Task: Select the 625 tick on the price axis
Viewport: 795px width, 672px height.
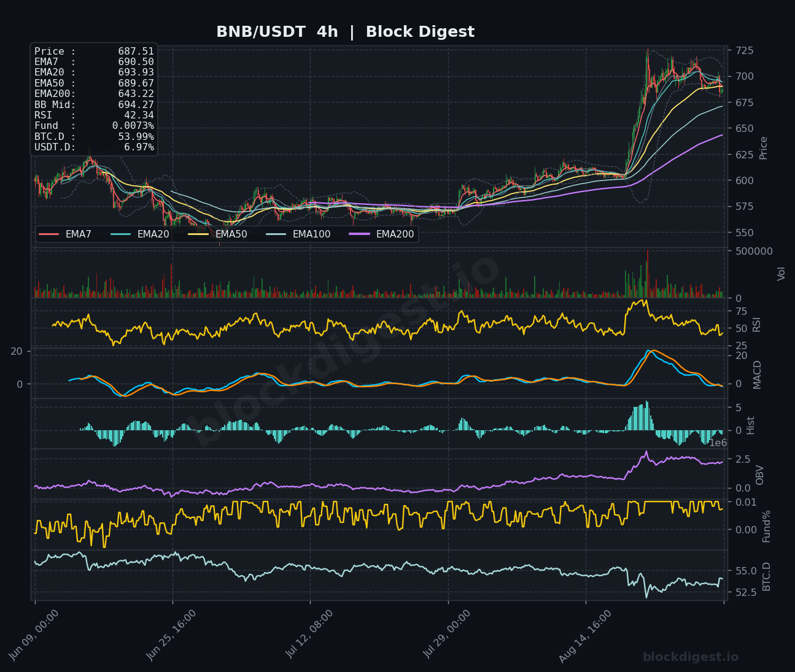Action: point(744,155)
